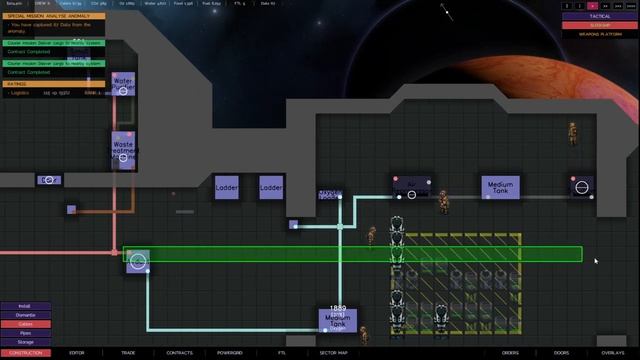This screenshot has height=360, width=640.
Task: Choose Install in construction submenu
Action: 26,306
